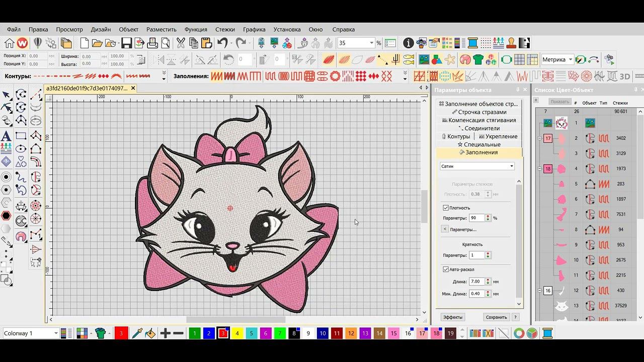Click the Home icon in the toolbar
644x362 pixels.
9,43
